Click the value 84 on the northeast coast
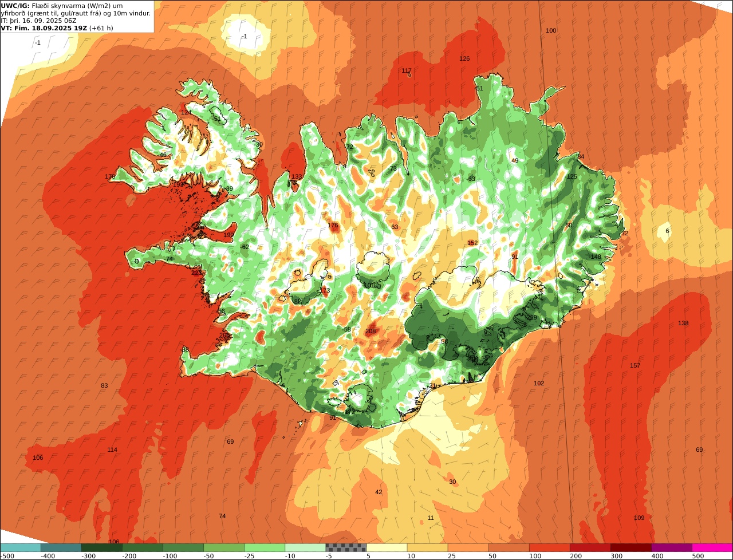 tap(581, 157)
